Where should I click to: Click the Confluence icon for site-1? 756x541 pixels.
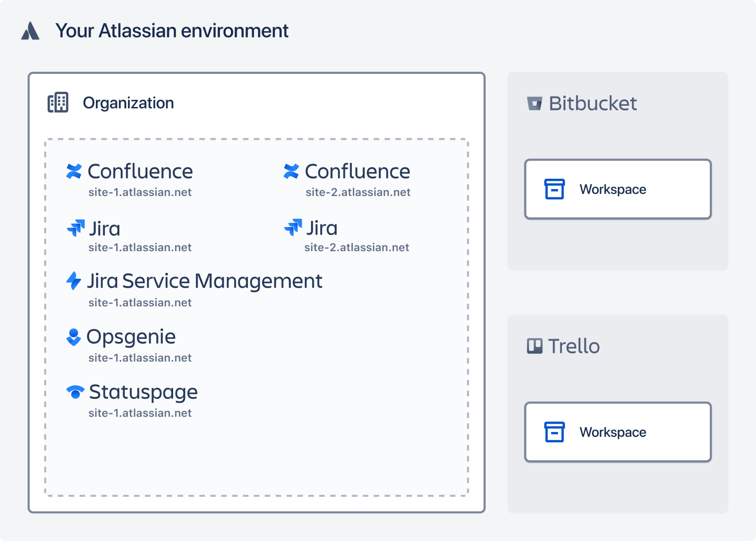pyautogui.click(x=74, y=171)
